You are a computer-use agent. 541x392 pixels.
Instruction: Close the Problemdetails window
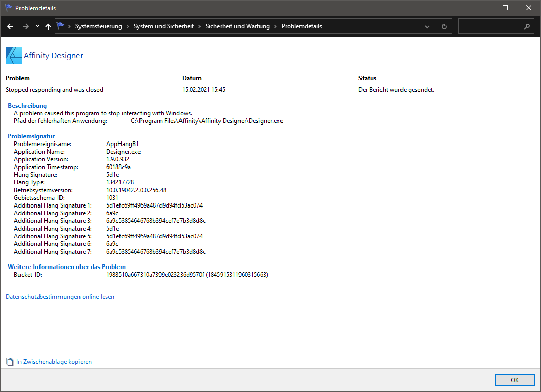pos(529,8)
